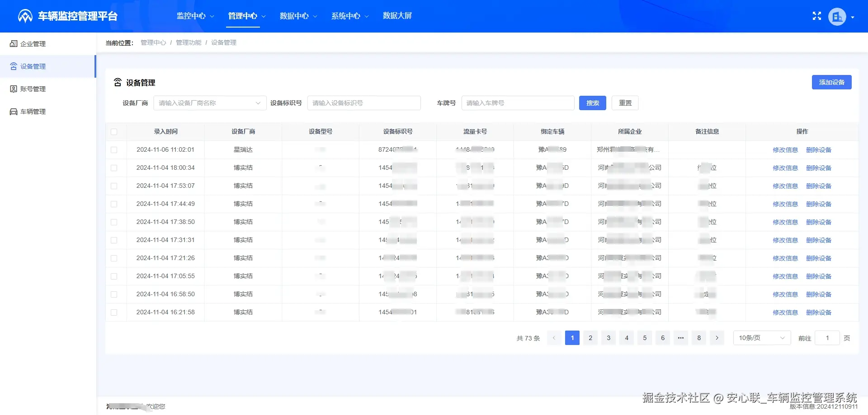Open the 10条/页 page size dropdown
868x415 pixels.
[761, 337]
